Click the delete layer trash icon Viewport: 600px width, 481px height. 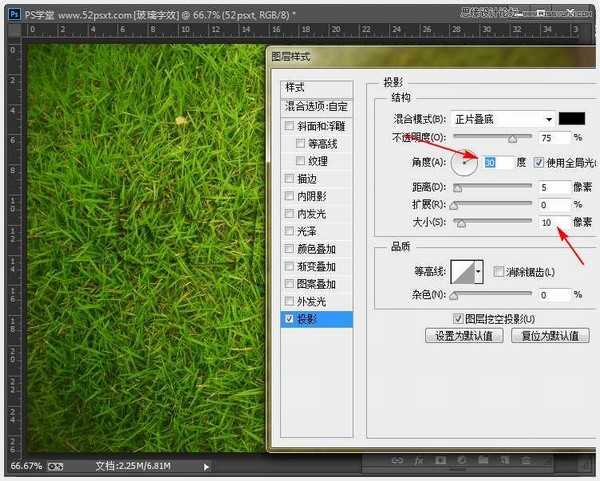526,461
